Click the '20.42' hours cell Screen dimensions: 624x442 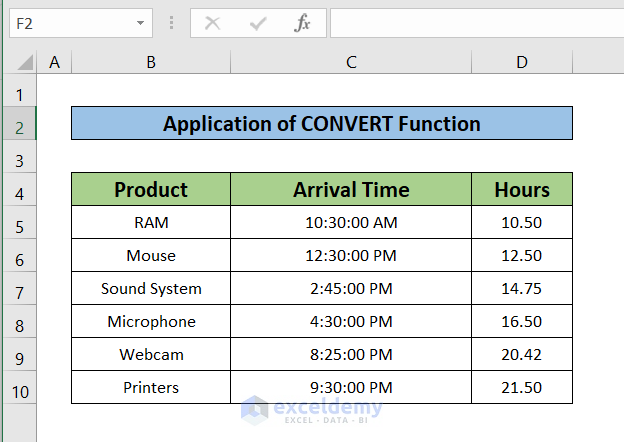[x=522, y=354]
